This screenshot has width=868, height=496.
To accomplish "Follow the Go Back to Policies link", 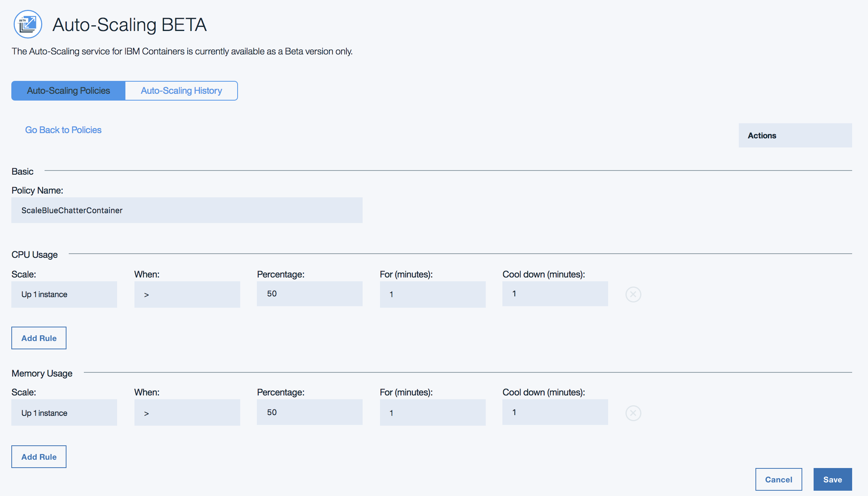I will point(63,130).
